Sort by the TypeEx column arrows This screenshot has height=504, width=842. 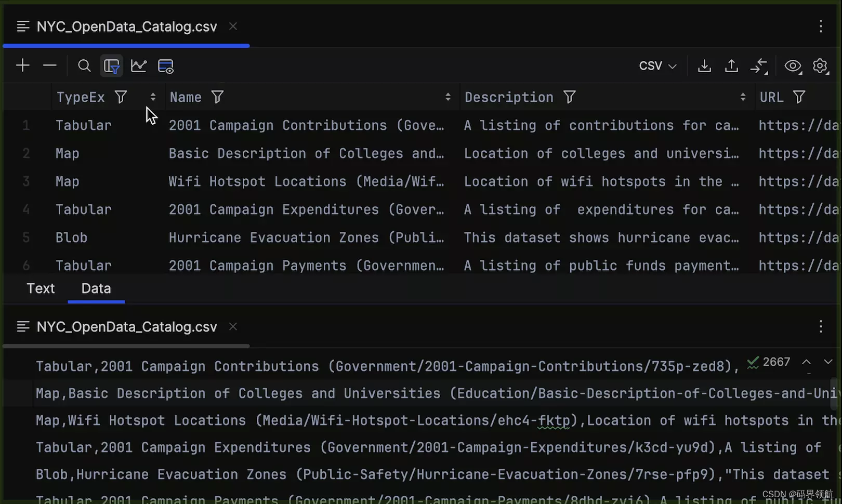(x=153, y=97)
